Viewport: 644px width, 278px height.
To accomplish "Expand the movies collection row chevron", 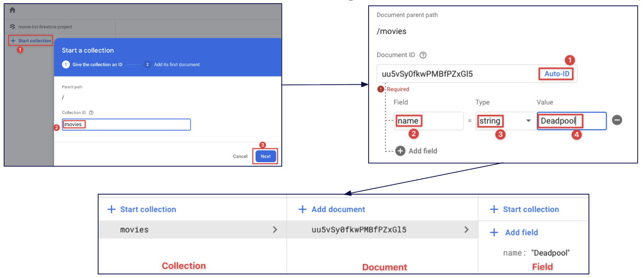I will (x=275, y=229).
